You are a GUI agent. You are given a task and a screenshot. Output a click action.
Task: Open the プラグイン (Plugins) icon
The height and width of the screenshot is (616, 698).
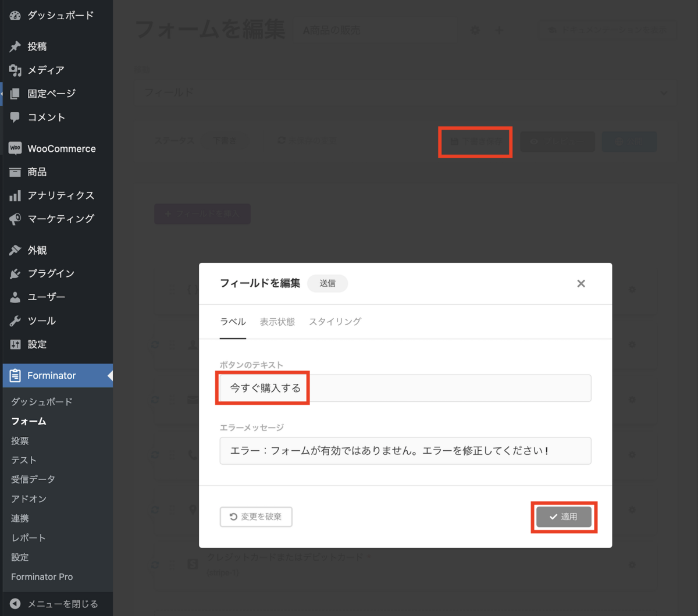coord(15,273)
